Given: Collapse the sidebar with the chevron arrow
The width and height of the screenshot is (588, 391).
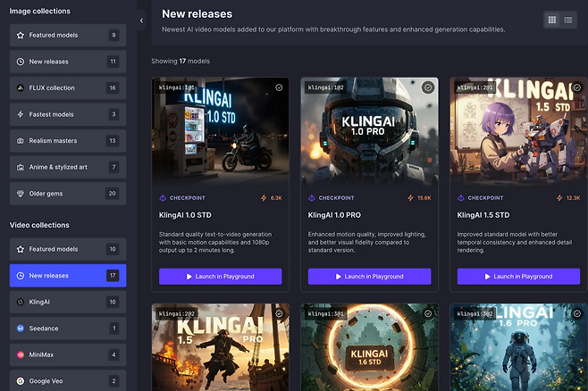Looking at the screenshot, I should (141, 20).
